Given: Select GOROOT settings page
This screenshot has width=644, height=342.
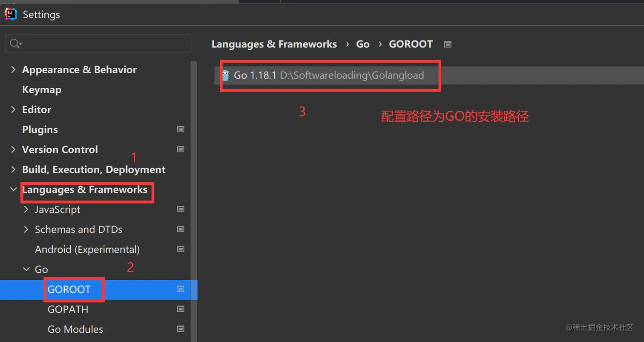Looking at the screenshot, I should click(69, 290).
